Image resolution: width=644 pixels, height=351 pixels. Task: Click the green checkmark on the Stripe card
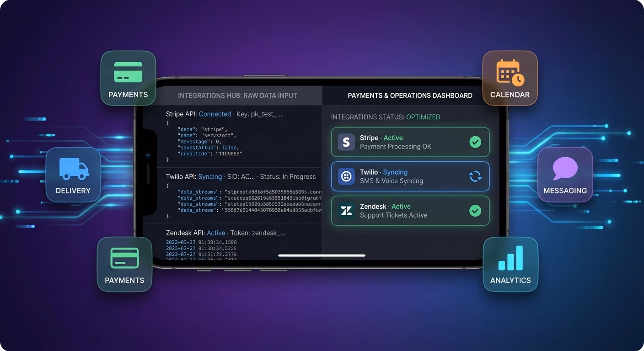pyautogui.click(x=475, y=142)
